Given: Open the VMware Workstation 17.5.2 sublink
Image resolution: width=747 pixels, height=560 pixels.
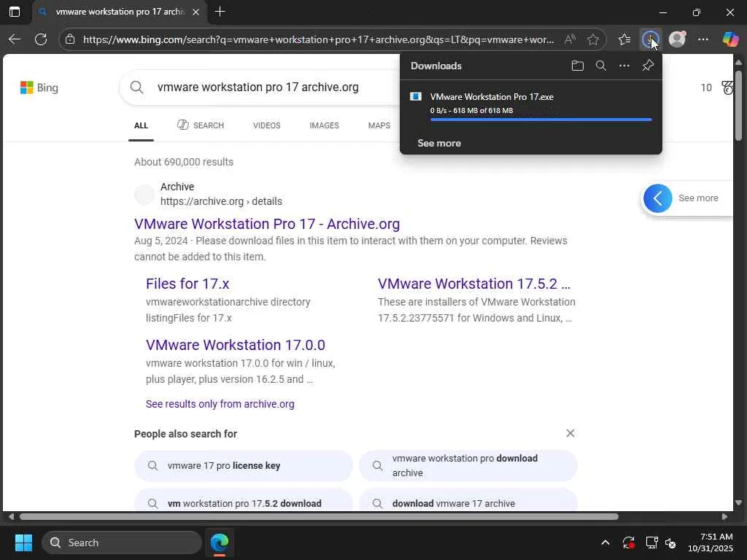Looking at the screenshot, I should click(474, 284).
